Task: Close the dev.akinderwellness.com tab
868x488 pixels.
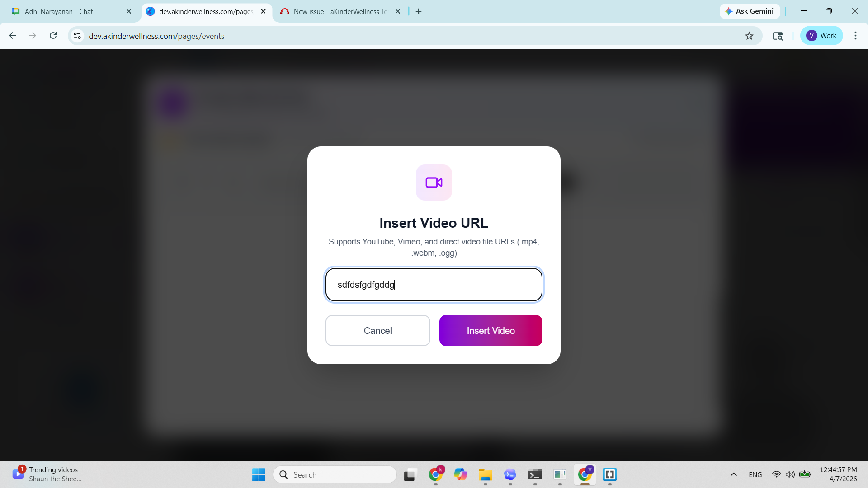Action: tap(264, 12)
